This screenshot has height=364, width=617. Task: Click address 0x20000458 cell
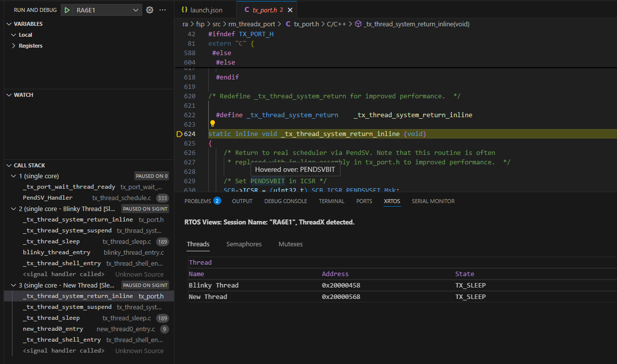coord(341,285)
